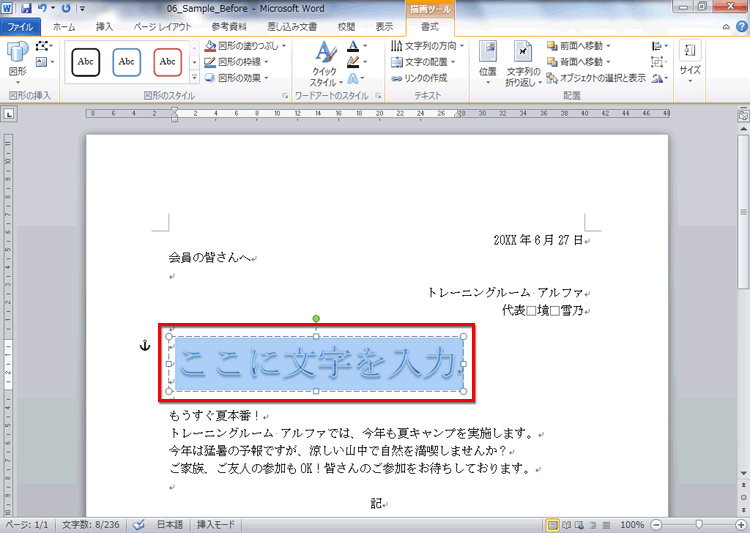Switch to Print Layout view

[x=552, y=525]
